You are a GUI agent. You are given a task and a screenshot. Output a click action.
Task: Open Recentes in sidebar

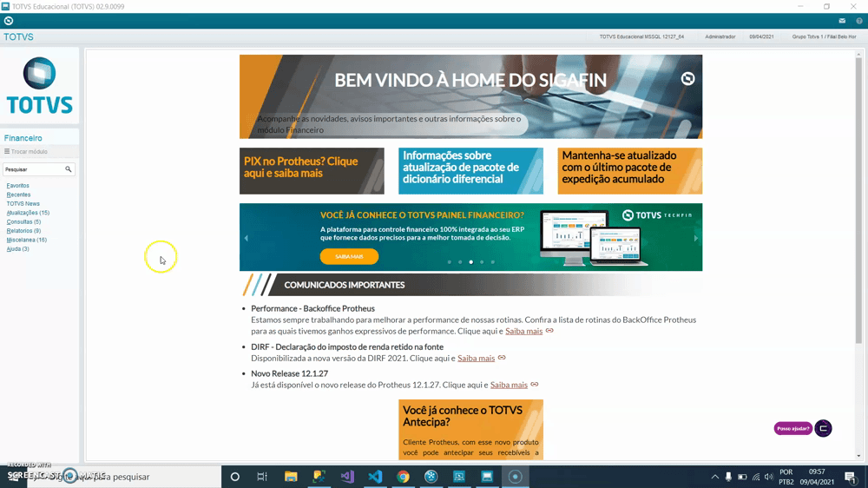tap(18, 195)
